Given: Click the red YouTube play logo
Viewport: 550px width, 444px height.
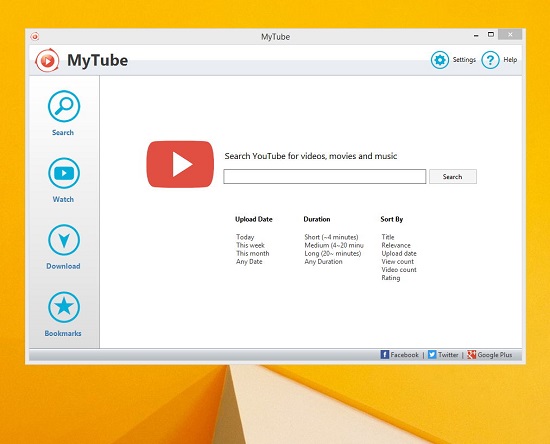Looking at the screenshot, I should pos(180,164).
